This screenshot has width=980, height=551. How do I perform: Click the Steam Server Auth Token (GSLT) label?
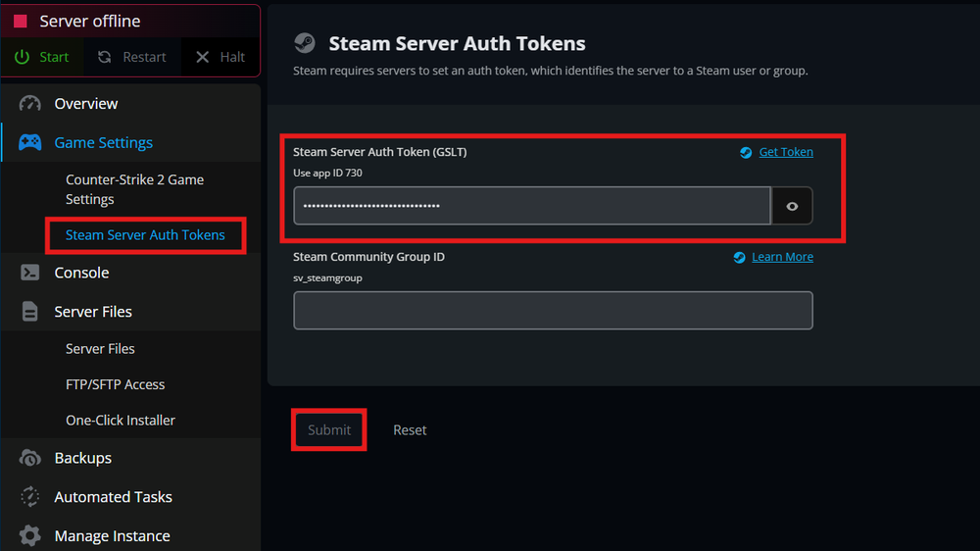[380, 152]
